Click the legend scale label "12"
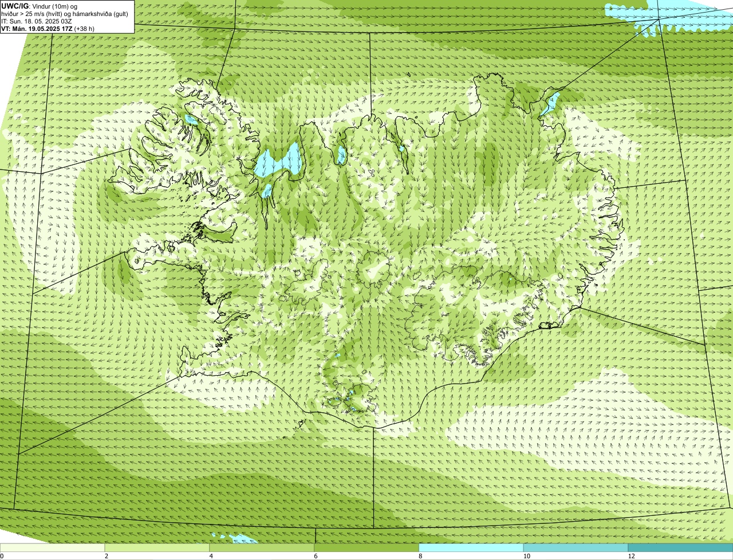The height and width of the screenshot is (560, 733). click(630, 556)
